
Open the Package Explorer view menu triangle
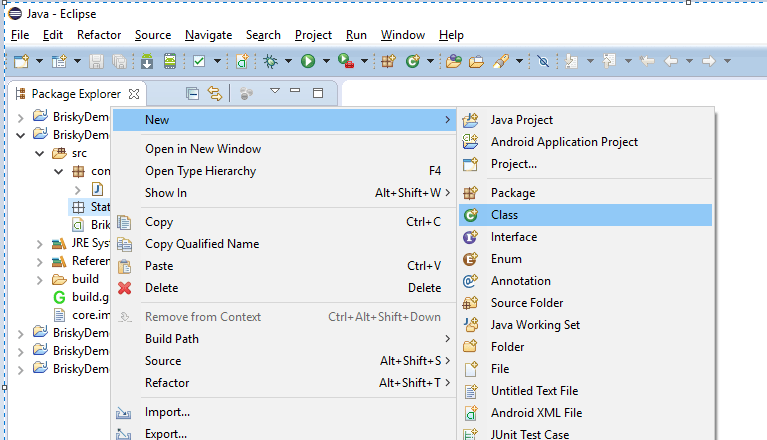(x=275, y=91)
